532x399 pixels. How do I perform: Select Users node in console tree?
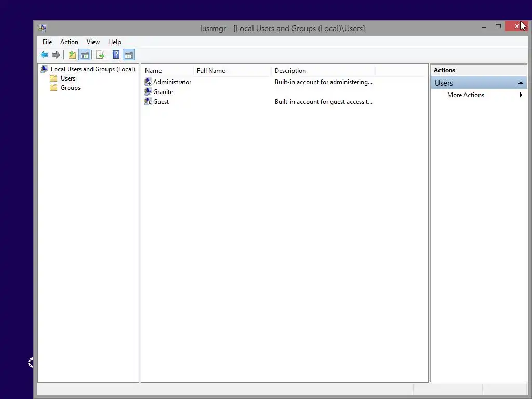click(68, 78)
